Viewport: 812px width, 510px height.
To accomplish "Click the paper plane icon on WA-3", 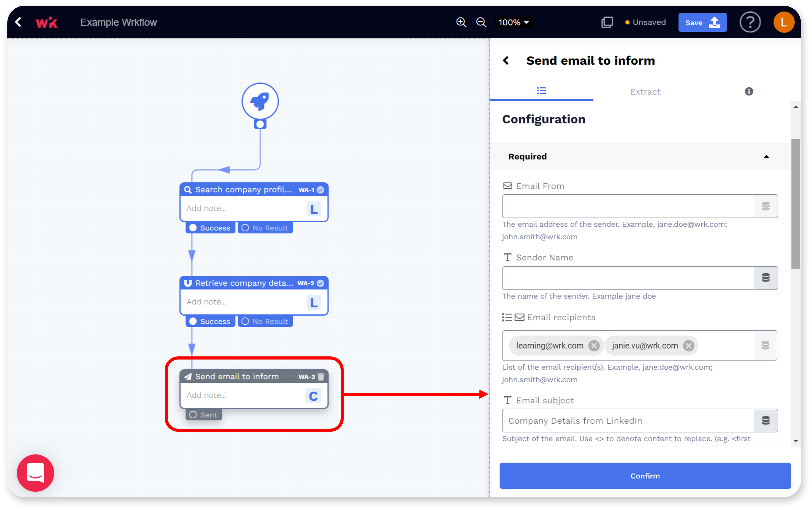I will click(x=188, y=377).
